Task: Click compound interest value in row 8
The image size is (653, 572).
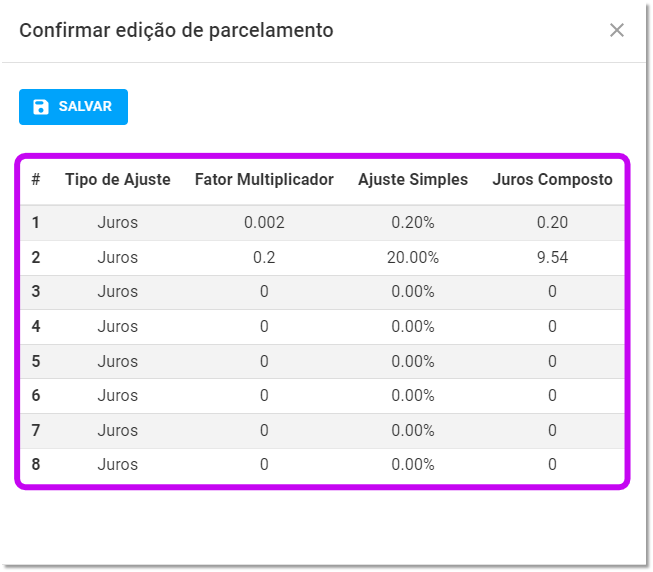Action: point(552,465)
